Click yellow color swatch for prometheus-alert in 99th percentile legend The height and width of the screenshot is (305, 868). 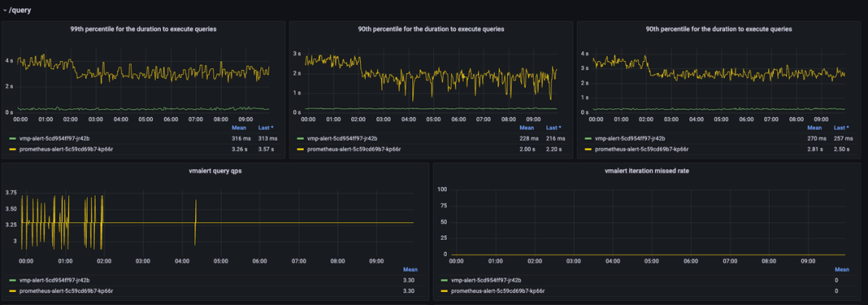13,149
